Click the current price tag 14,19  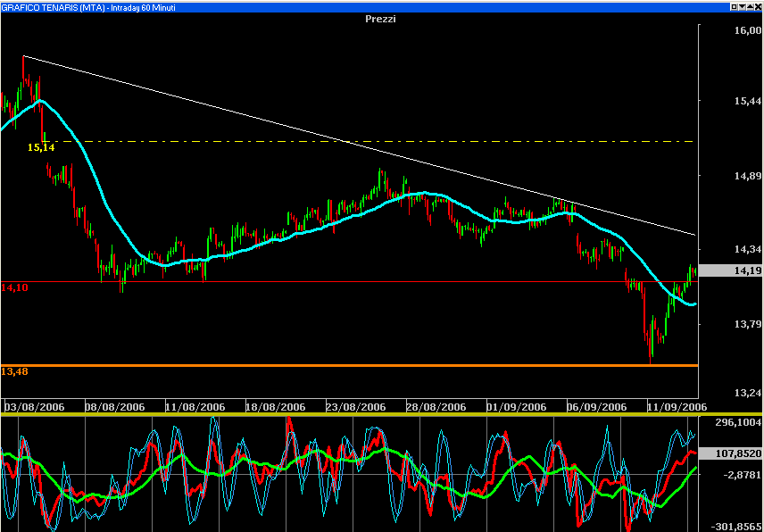coord(730,270)
